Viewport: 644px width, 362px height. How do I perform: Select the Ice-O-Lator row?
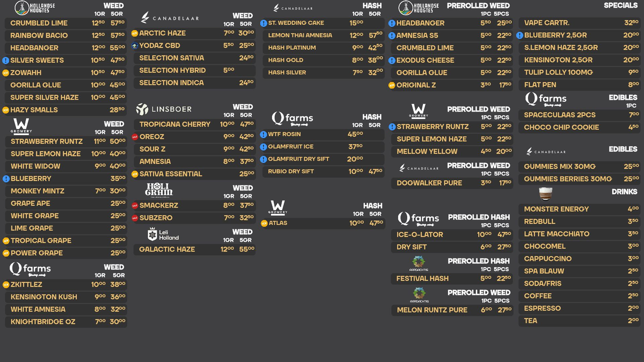click(x=452, y=235)
